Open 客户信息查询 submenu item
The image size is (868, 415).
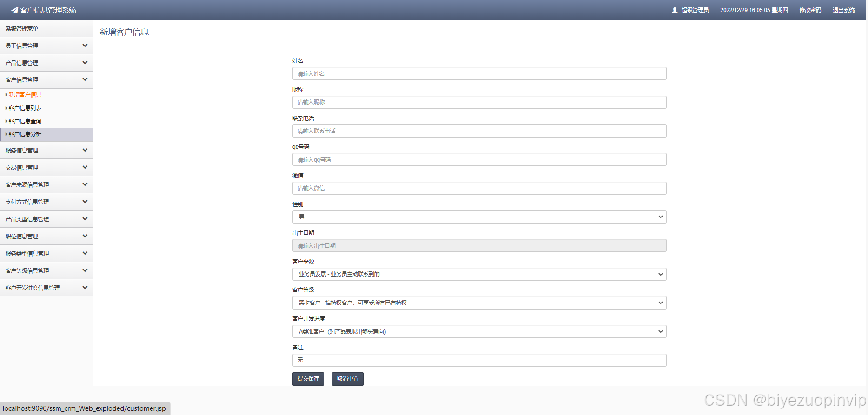coord(25,121)
